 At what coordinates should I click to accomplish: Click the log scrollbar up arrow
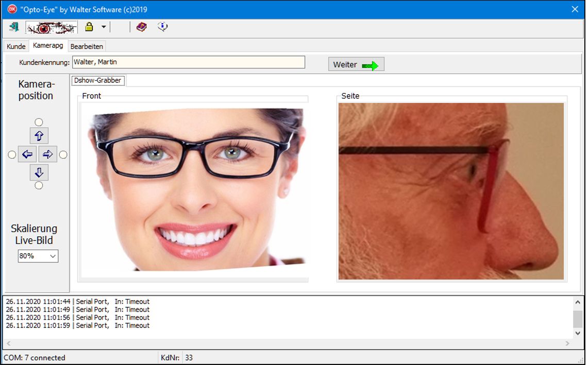(x=578, y=302)
